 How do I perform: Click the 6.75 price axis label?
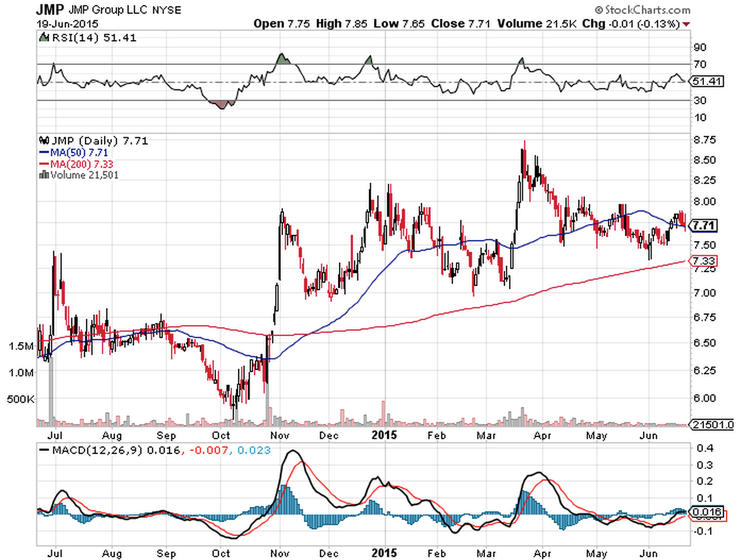tap(706, 318)
